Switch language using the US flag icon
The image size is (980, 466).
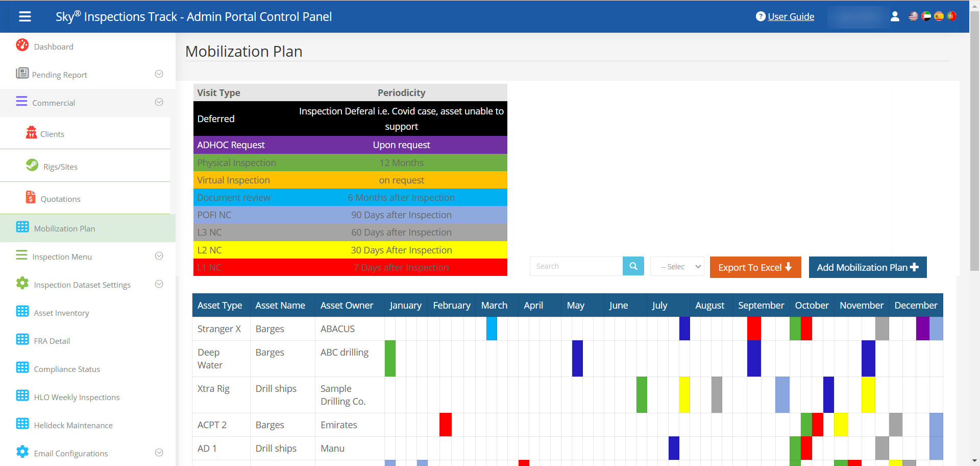pos(914,16)
